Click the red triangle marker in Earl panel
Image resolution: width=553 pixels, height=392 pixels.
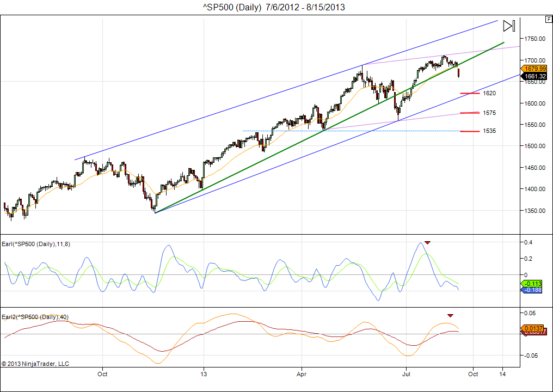pyautogui.click(x=427, y=242)
